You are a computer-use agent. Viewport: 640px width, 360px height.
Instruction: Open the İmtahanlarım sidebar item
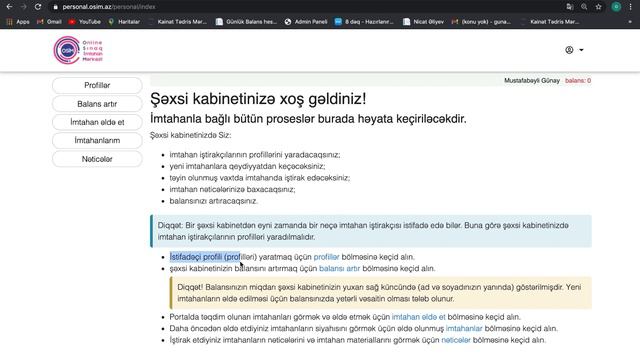pyautogui.click(x=97, y=140)
